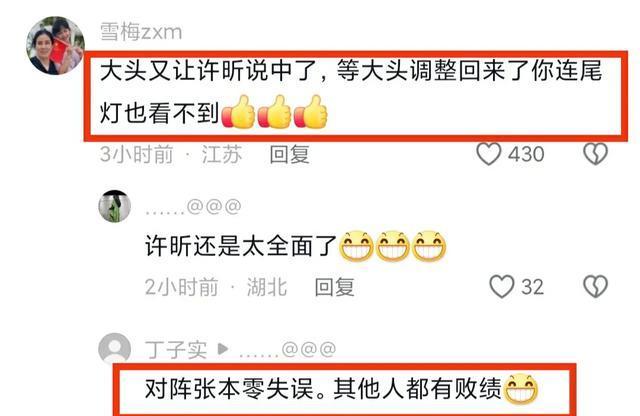This screenshot has width=640, height=416.
Task: Click the 3小时前 timestamp
Action: click(x=137, y=154)
